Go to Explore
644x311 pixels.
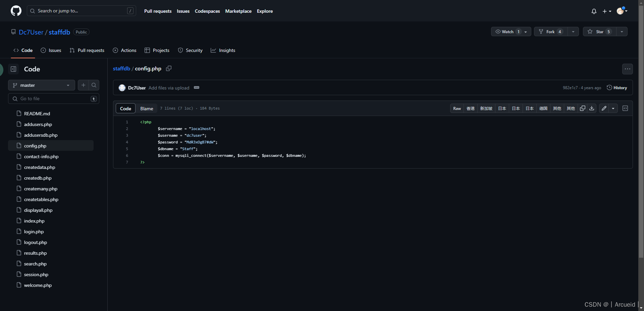[265, 11]
